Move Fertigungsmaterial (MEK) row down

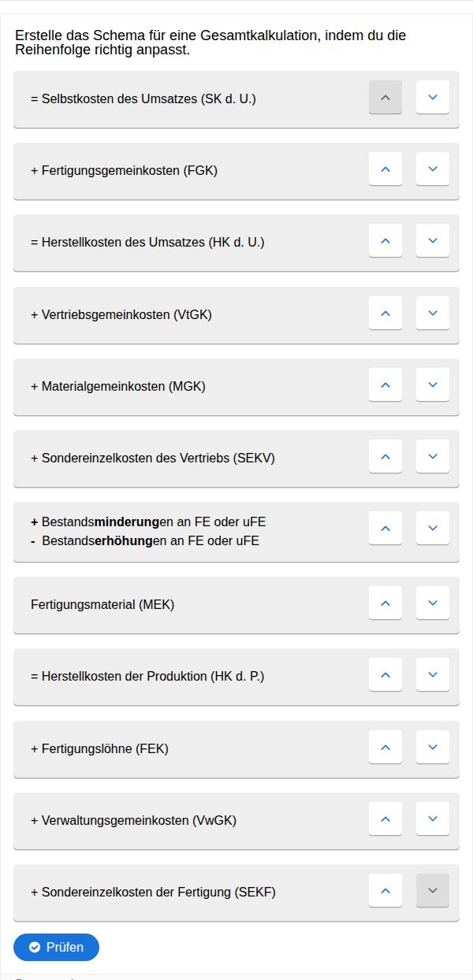point(432,603)
